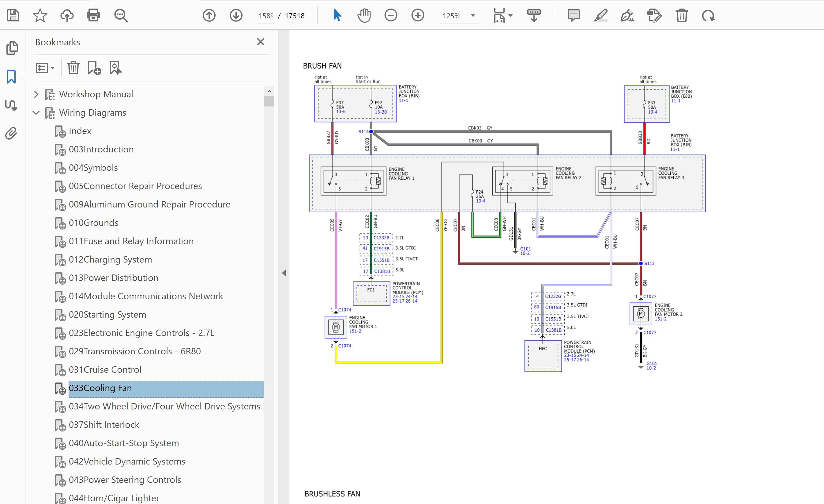Click the Zoom in plus button
824x504 pixels.
click(x=418, y=15)
